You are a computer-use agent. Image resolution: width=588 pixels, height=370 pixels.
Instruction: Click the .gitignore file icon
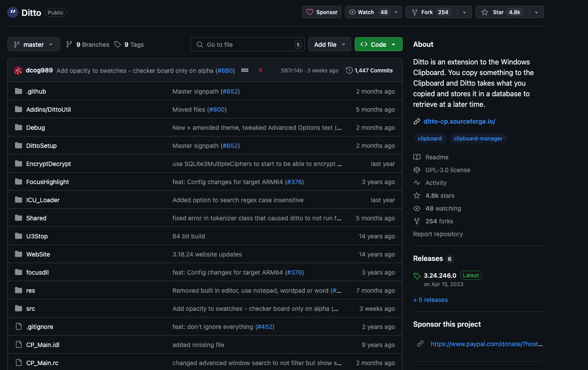pos(19,327)
